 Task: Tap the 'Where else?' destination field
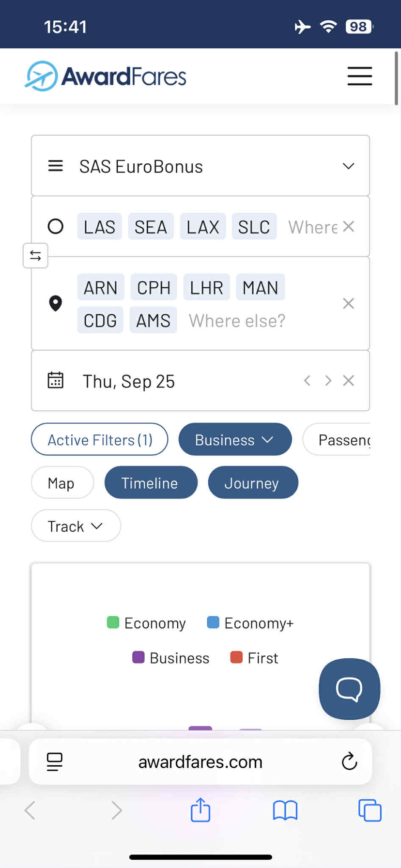(x=237, y=320)
